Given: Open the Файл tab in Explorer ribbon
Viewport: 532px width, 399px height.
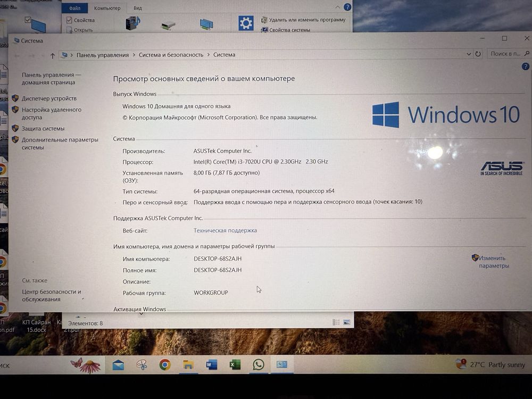Looking at the screenshot, I should (74, 8).
